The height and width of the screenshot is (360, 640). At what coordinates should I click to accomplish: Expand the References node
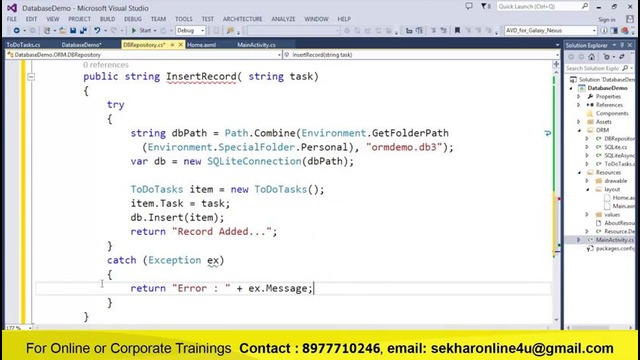[x=578, y=105]
